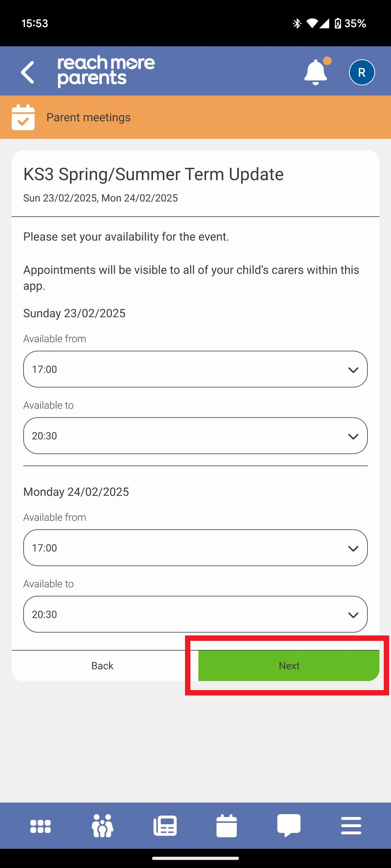391x868 pixels.
Task: Open Monday Available from dropdown
Action: (195, 548)
